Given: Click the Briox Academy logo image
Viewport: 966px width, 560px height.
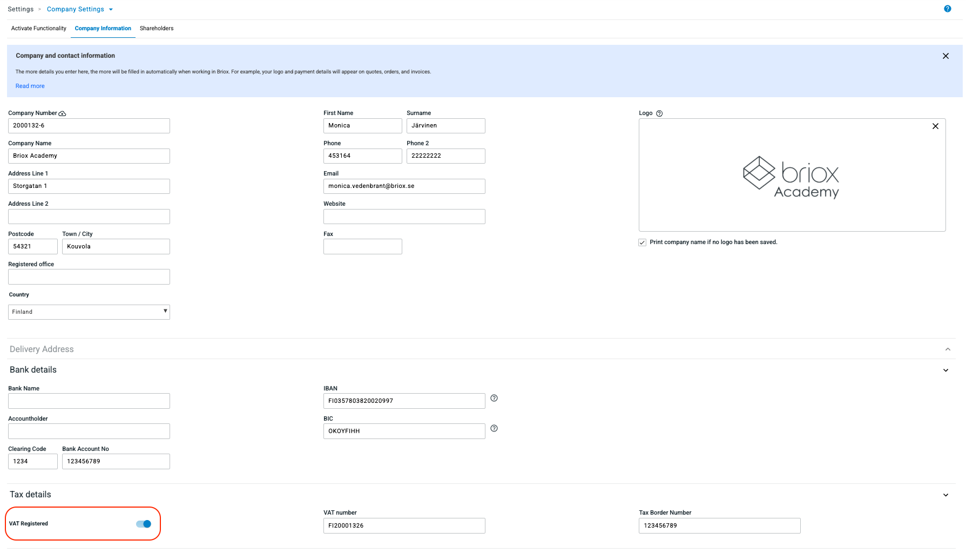Looking at the screenshot, I should [x=791, y=177].
